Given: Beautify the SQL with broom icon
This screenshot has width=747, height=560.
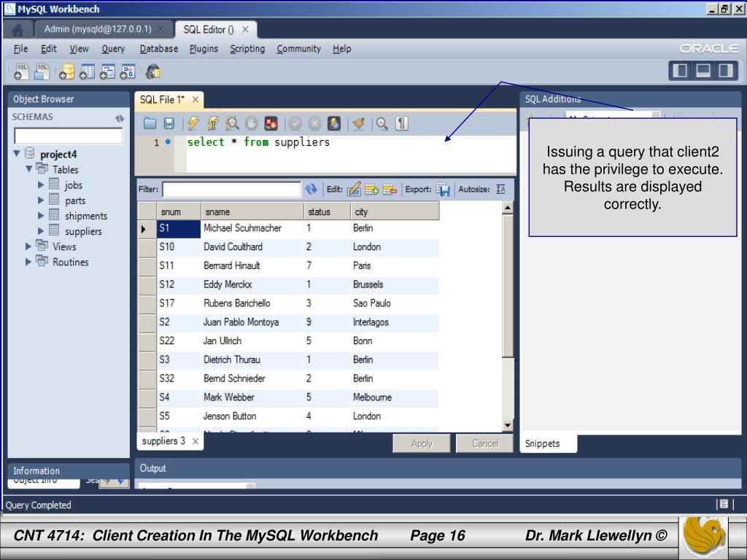Looking at the screenshot, I should coord(358,124).
